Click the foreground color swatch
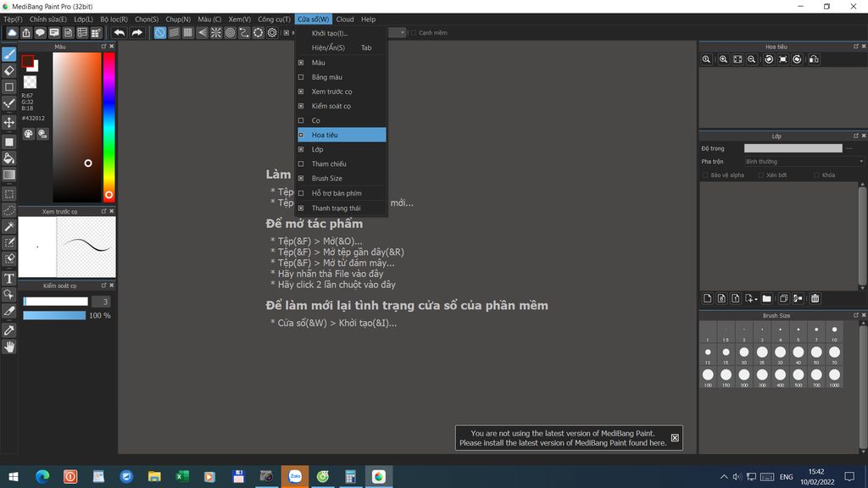Image resolution: width=868 pixels, height=488 pixels. (x=28, y=61)
